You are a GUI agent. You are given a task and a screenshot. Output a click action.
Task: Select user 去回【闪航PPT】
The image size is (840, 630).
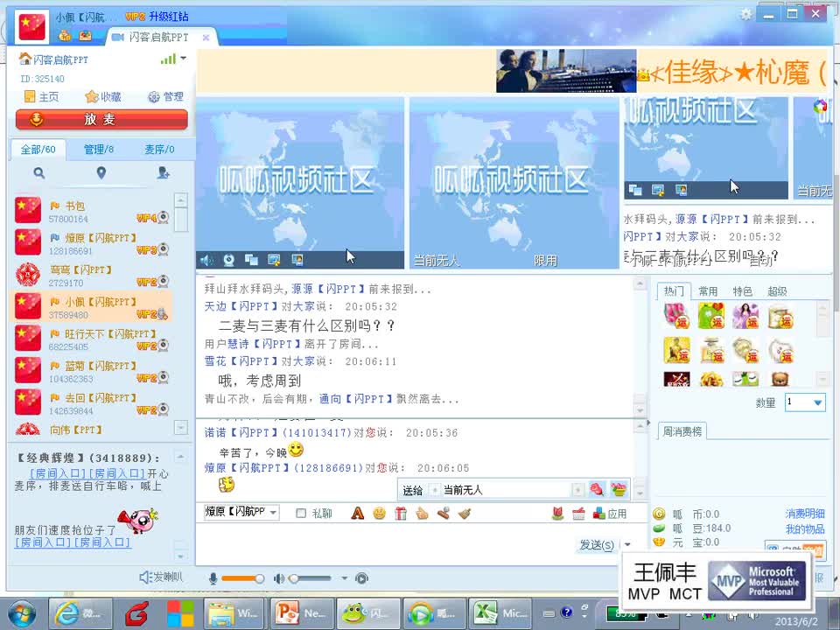(x=92, y=403)
